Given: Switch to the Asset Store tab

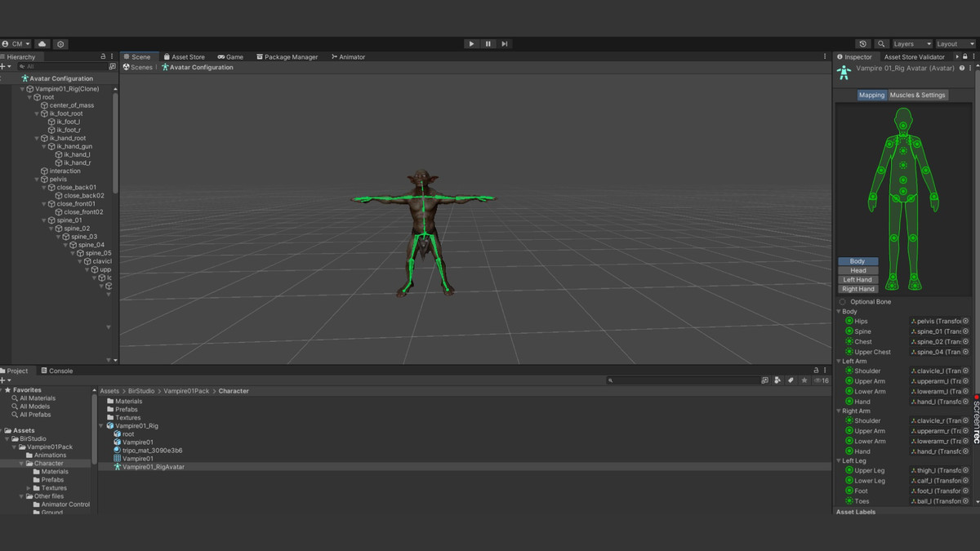Looking at the screenshot, I should 185,57.
